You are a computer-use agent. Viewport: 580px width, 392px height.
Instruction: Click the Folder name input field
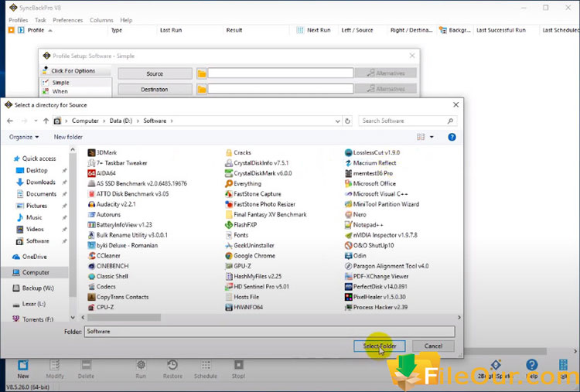tap(270, 332)
